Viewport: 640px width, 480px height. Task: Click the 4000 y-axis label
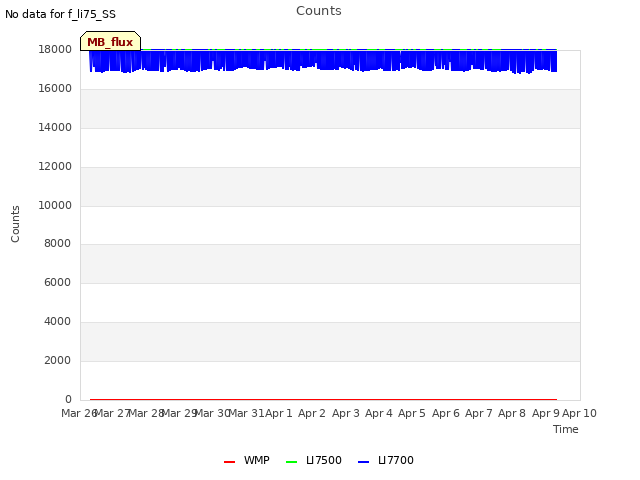click(58, 322)
